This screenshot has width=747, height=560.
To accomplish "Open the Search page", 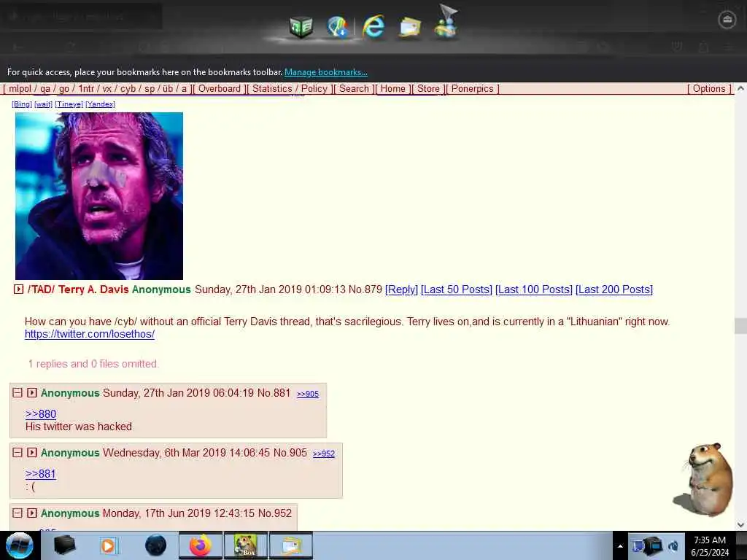I will (x=354, y=88).
